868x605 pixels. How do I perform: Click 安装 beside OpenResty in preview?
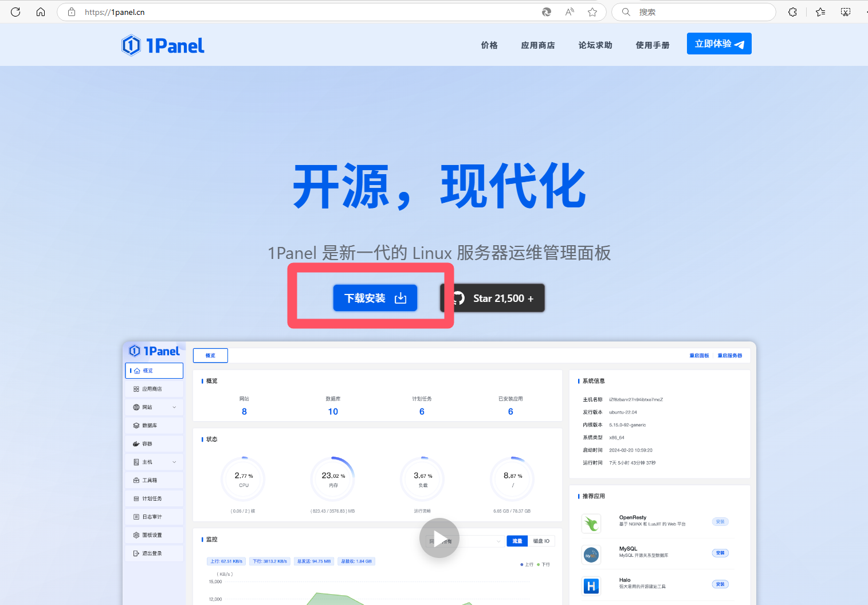720,522
